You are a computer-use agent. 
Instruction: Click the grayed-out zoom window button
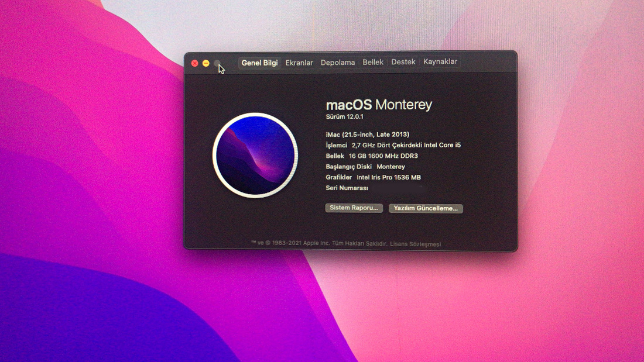[x=217, y=63]
